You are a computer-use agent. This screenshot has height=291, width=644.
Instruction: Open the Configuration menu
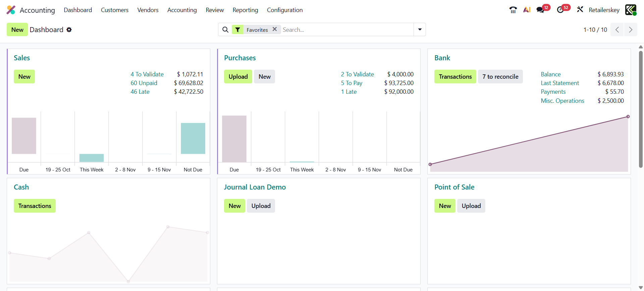pos(284,10)
